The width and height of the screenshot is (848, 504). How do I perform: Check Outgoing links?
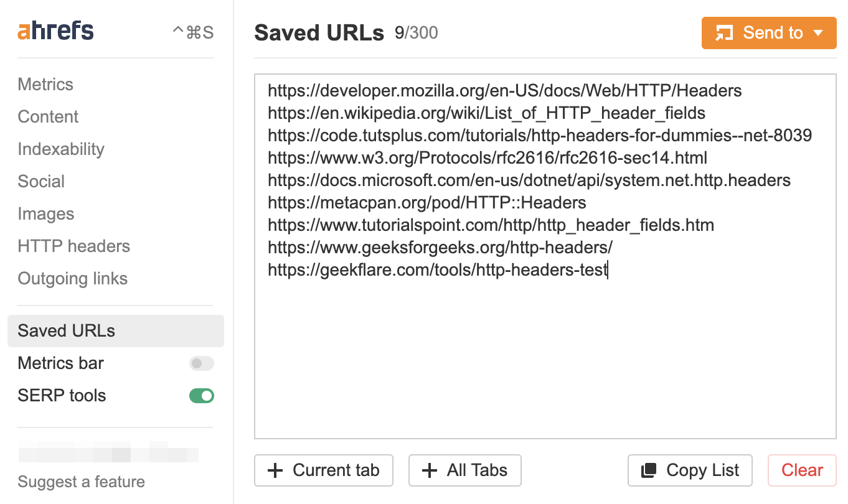click(x=72, y=278)
